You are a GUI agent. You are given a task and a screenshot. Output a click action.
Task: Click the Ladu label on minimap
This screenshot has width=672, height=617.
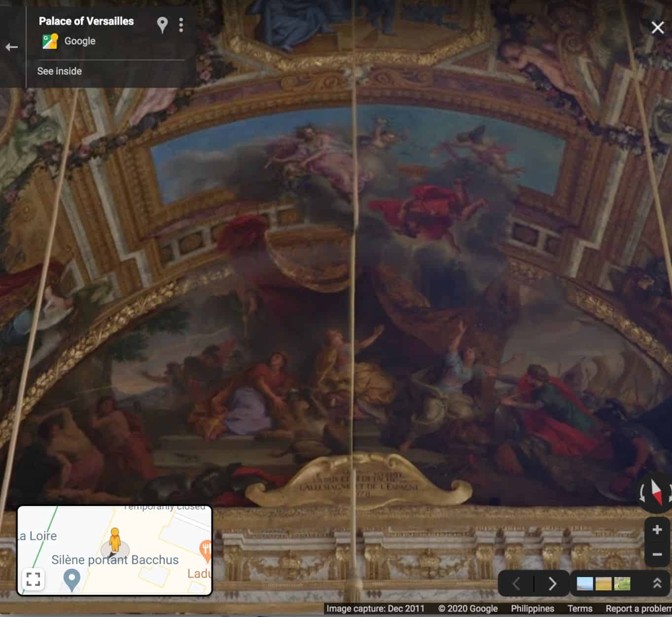[x=199, y=574]
